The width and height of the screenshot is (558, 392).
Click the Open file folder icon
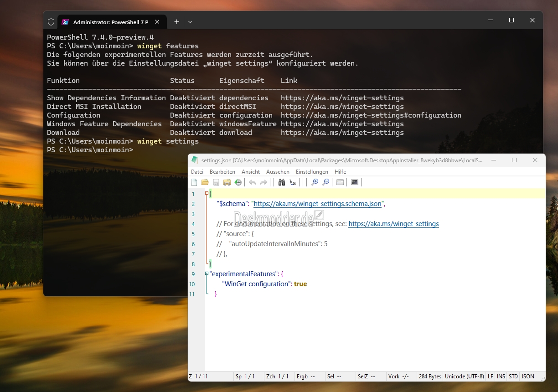click(205, 182)
